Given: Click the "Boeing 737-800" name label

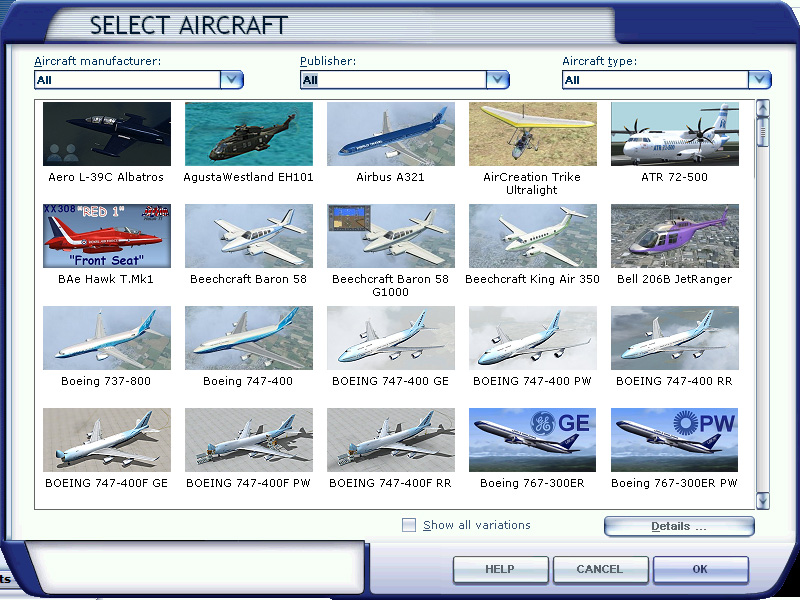Looking at the screenshot, I should (x=106, y=381).
